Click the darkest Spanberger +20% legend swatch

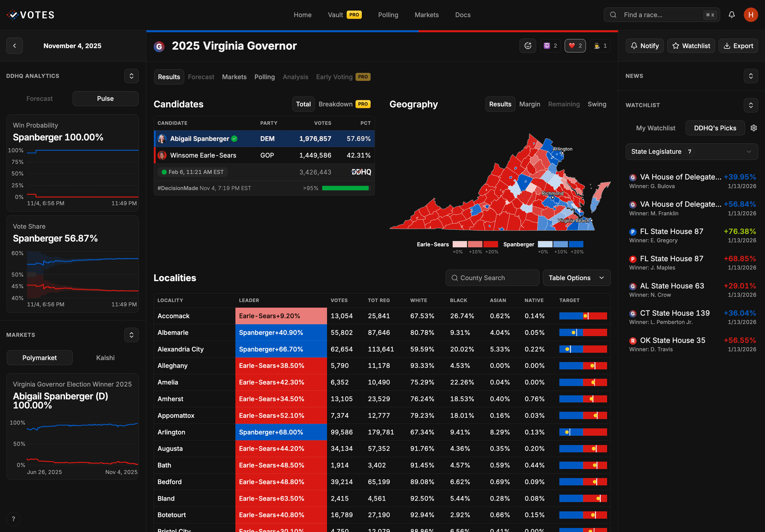pos(576,244)
